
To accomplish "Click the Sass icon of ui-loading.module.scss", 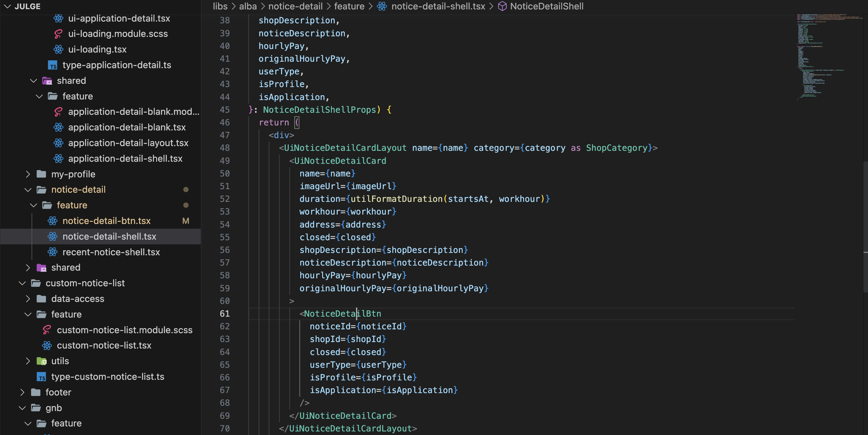I will click(x=58, y=34).
